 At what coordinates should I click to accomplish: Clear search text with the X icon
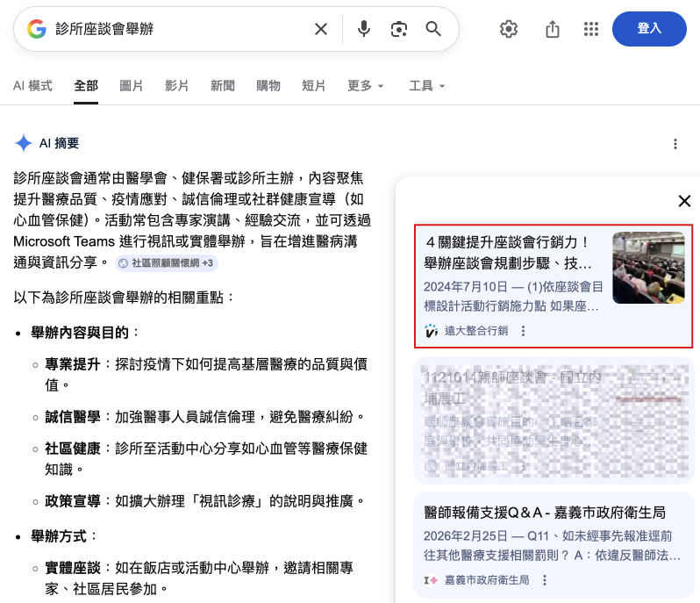click(x=321, y=29)
